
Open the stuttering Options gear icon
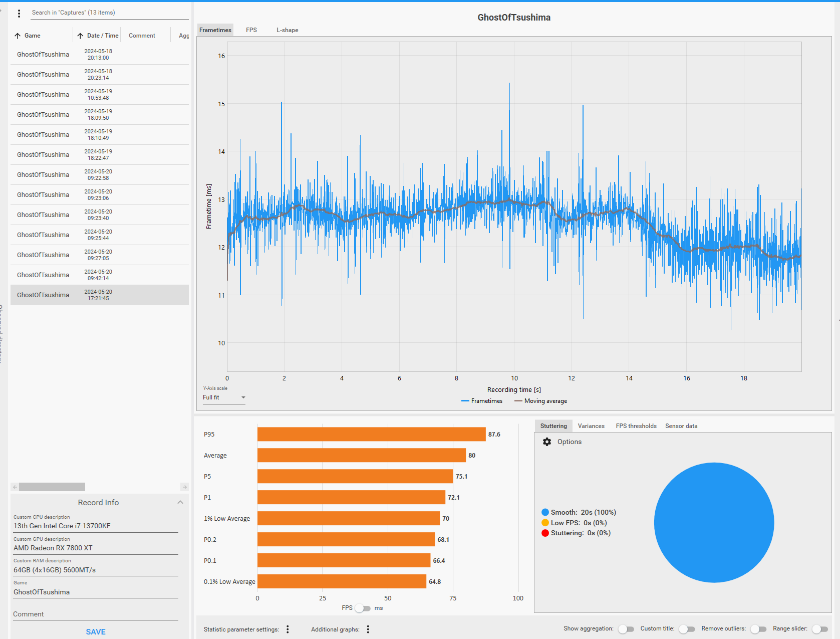[547, 442]
